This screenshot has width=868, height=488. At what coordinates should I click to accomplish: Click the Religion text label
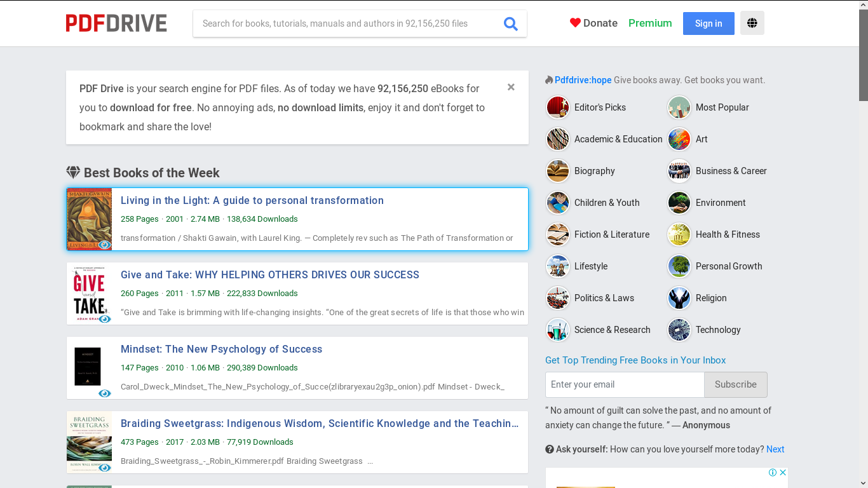[x=711, y=298]
